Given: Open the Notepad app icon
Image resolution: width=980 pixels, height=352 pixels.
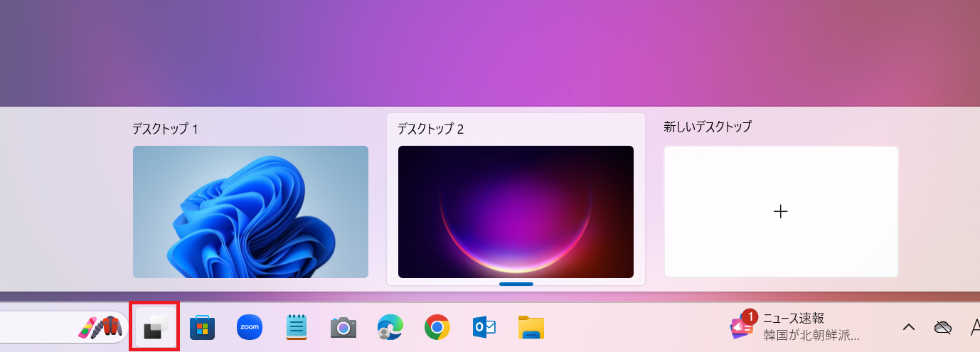Looking at the screenshot, I should [297, 327].
